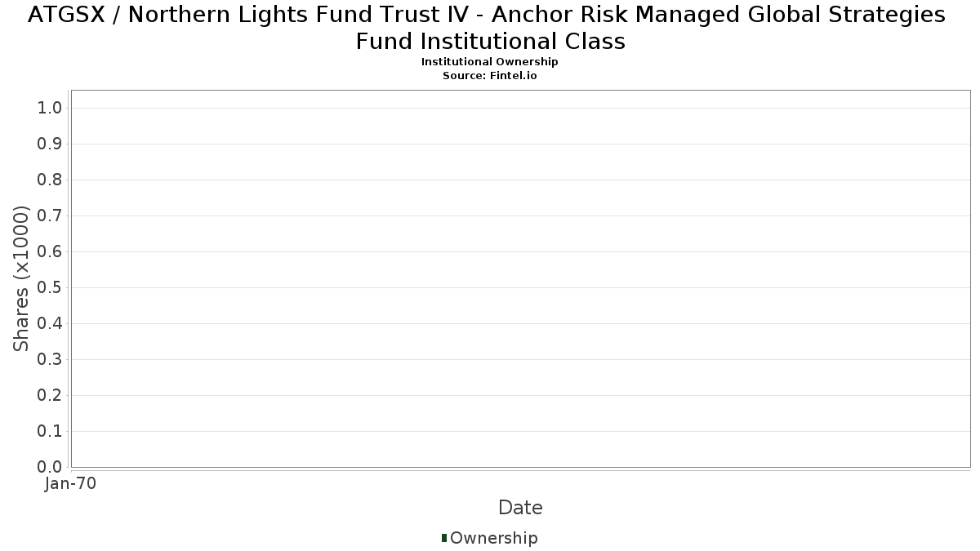Image resolution: width=980 pixels, height=551 pixels.
Task: Click the Institutional Ownership subtitle
Action: [x=489, y=62]
